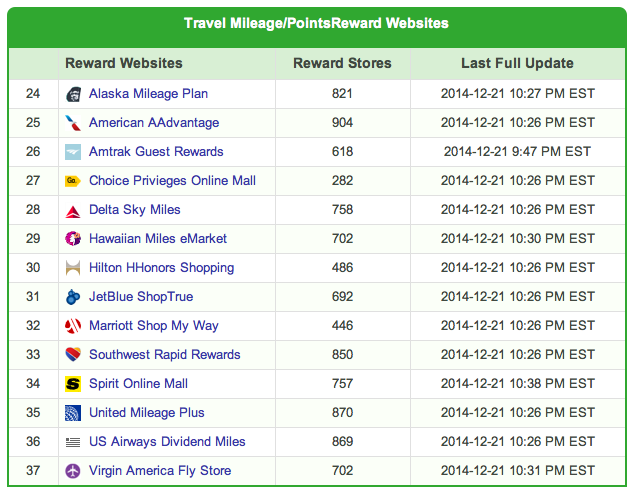The width and height of the screenshot is (635, 499).
Task: Select the store count 821 cell
Action: coord(342,94)
